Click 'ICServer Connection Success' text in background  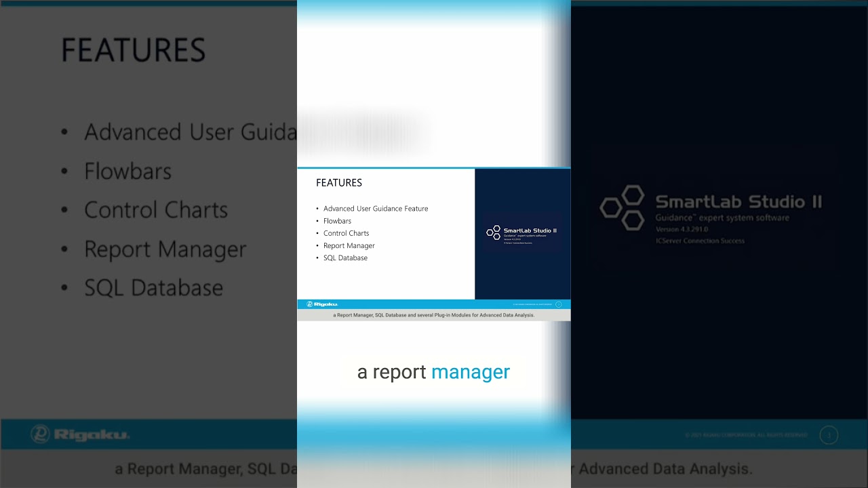(700, 241)
